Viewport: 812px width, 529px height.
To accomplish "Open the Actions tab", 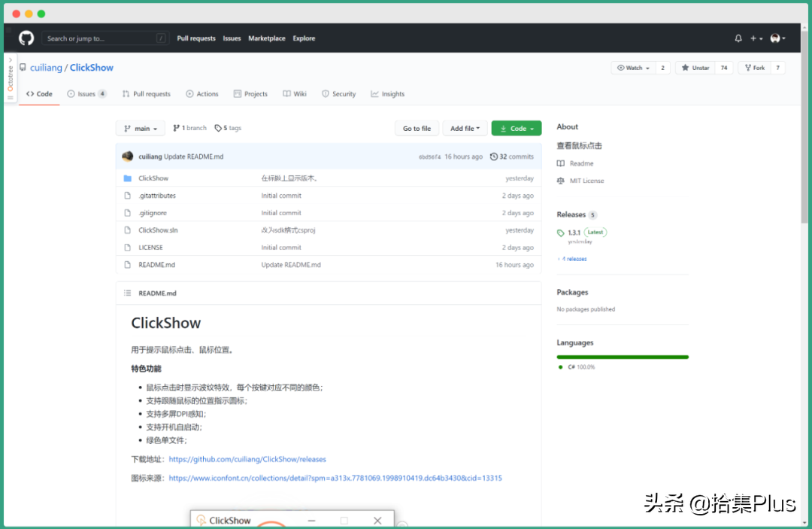I will pyautogui.click(x=202, y=94).
